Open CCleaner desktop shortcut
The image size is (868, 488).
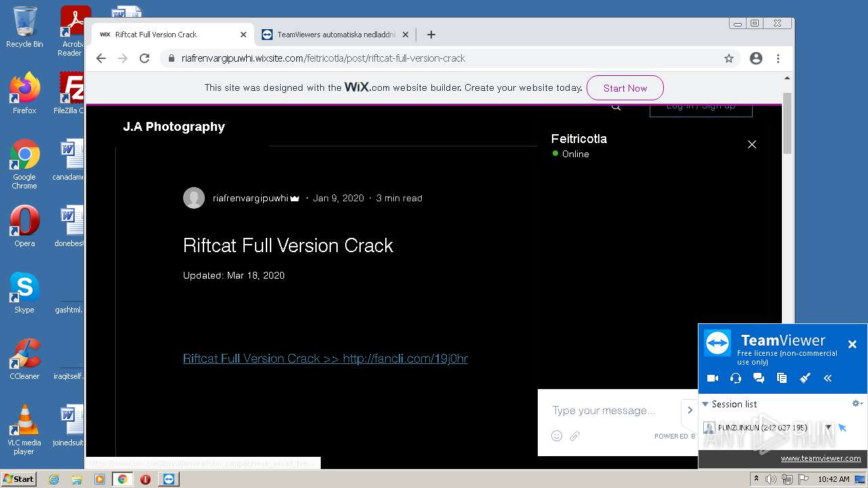pyautogui.click(x=24, y=359)
